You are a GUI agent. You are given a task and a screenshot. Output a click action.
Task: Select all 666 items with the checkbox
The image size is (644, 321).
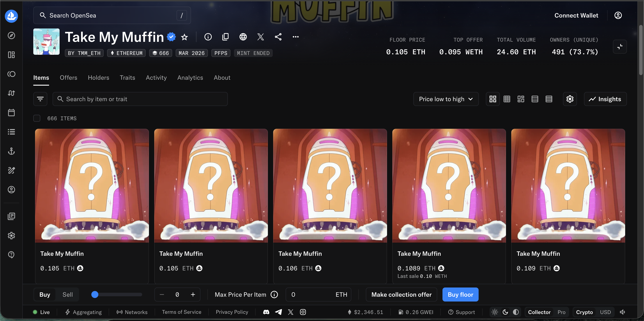click(x=37, y=118)
